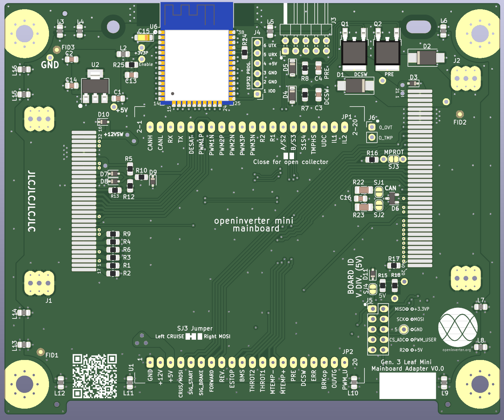Select the D1 DCSW diode
Image resolution: width=504 pixels, height=420 pixels.
tap(356, 86)
